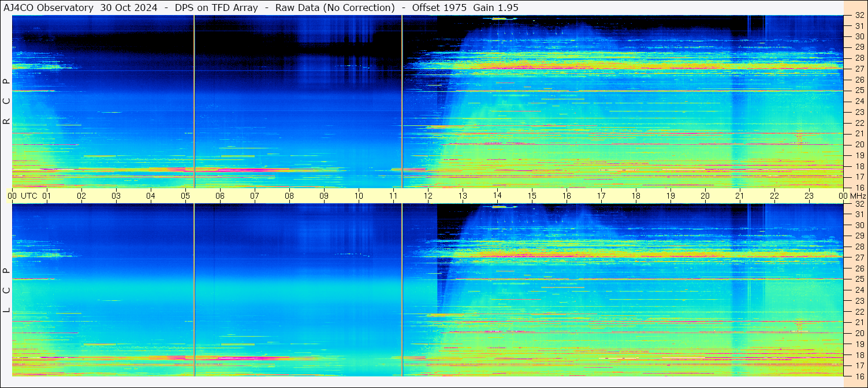Click the 30 MHz tick on LCP scale
Image resolution: width=868 pixels, height=388 pixels.
click(859, 225)
